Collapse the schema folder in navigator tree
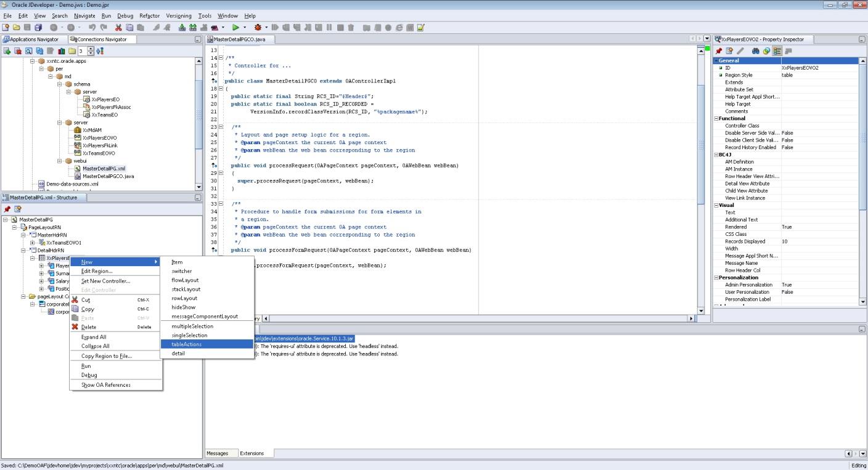 click(x=60, y=84)
